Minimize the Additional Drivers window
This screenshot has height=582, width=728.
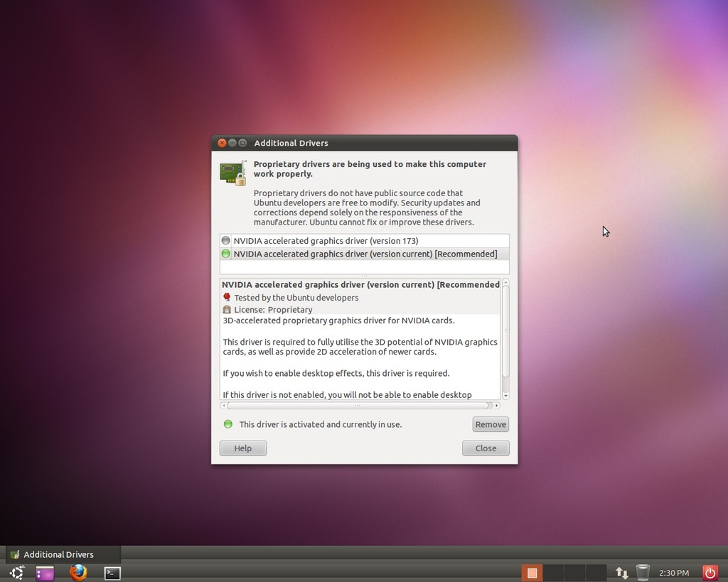tap(232, 143)
